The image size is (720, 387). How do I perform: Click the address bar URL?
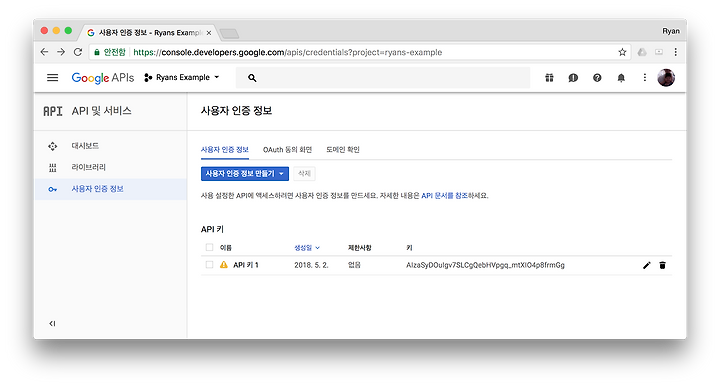[x=287, y=52]
